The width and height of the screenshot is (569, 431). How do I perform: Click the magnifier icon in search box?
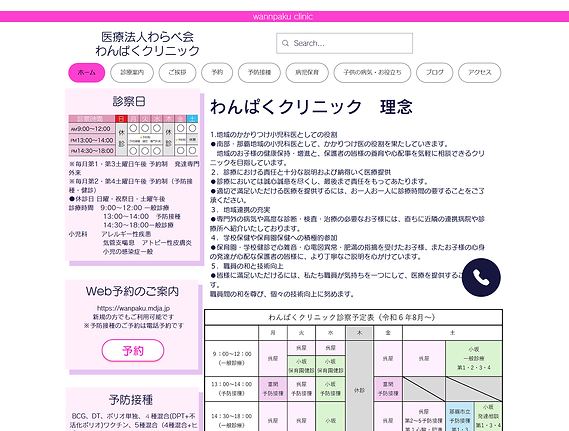pos(286,43)
